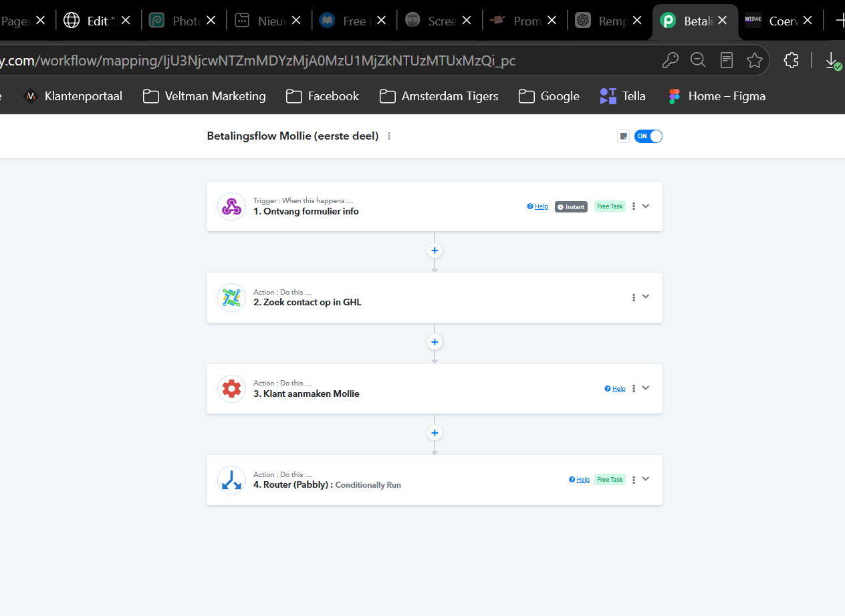Viewport: 845px width, 616px height.
Task: Open Help link on Klant aanmaken Mollie step
Action: 615,389
